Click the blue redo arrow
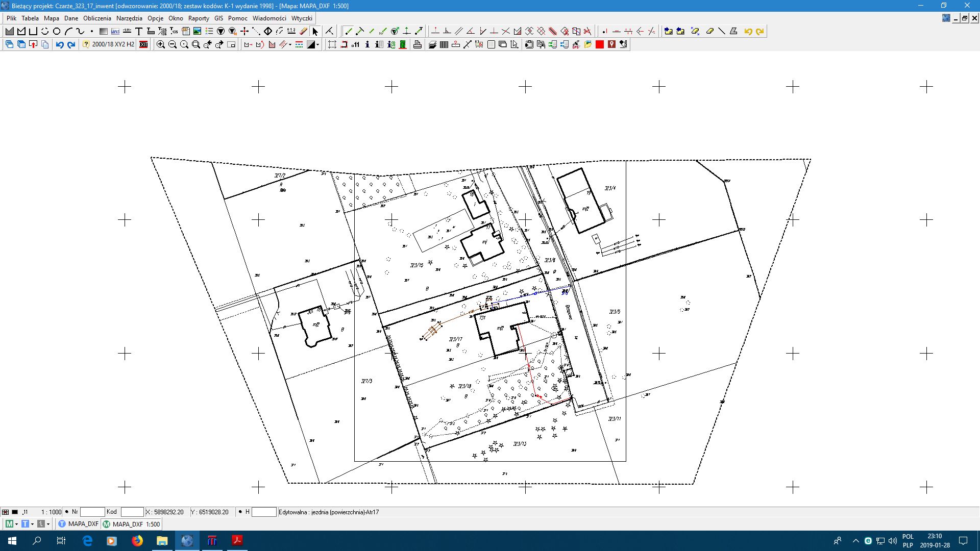 coord(71,44)
